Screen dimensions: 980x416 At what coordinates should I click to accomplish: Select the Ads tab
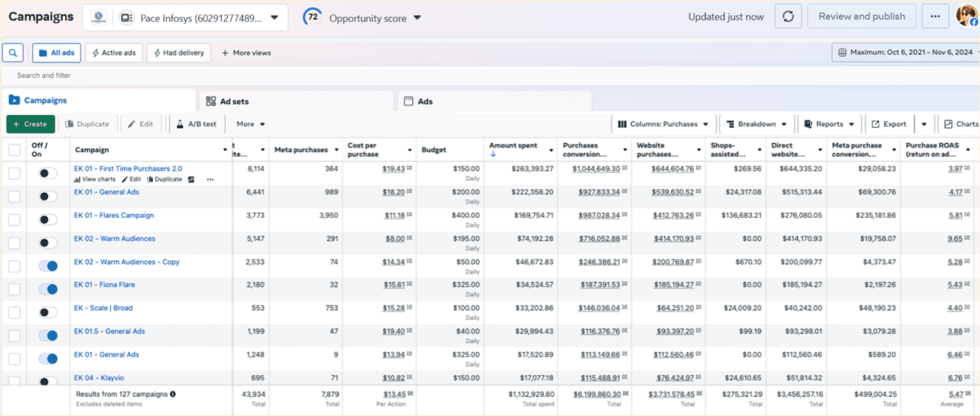pos(425,101)
